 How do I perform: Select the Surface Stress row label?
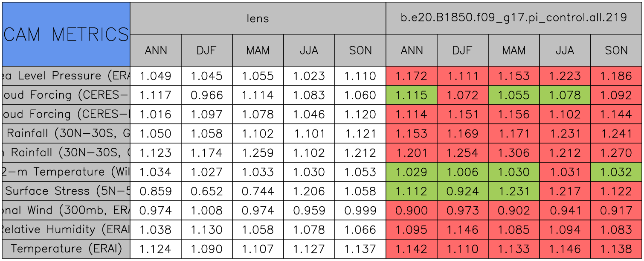tap(66, 191)
